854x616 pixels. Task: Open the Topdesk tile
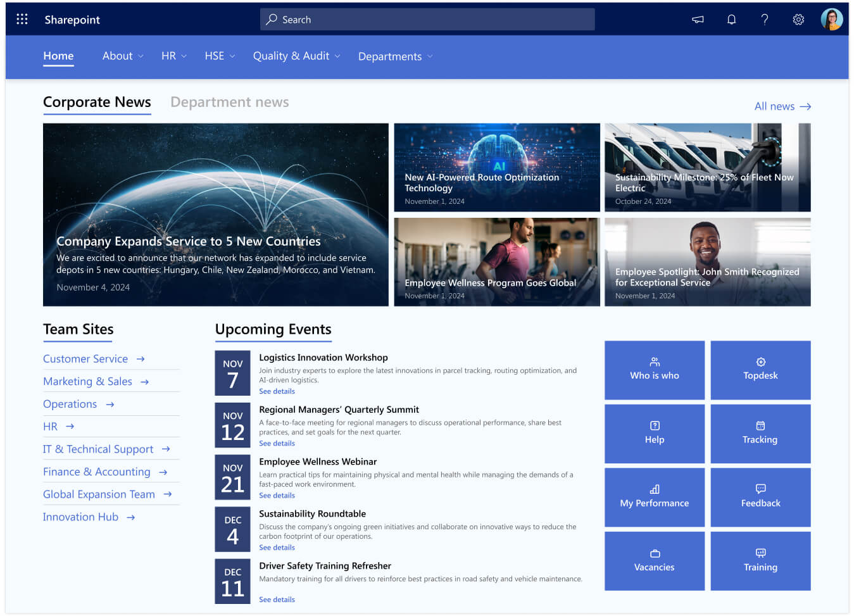coord(760,370)
